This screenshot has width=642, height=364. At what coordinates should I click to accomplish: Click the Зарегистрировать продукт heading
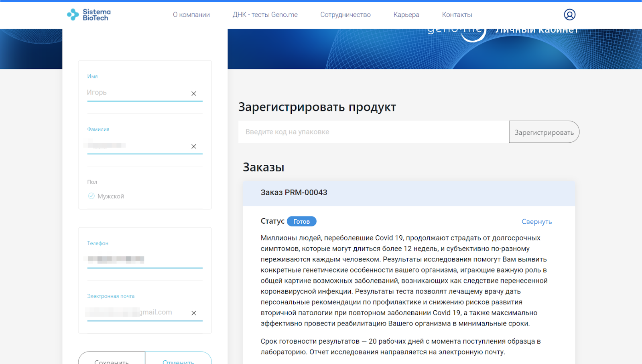tap(317, 107)
